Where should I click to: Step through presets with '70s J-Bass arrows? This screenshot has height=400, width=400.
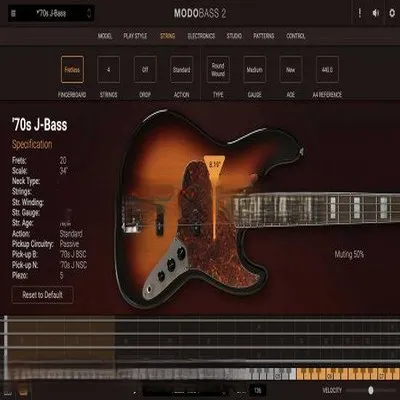[89, 13]
